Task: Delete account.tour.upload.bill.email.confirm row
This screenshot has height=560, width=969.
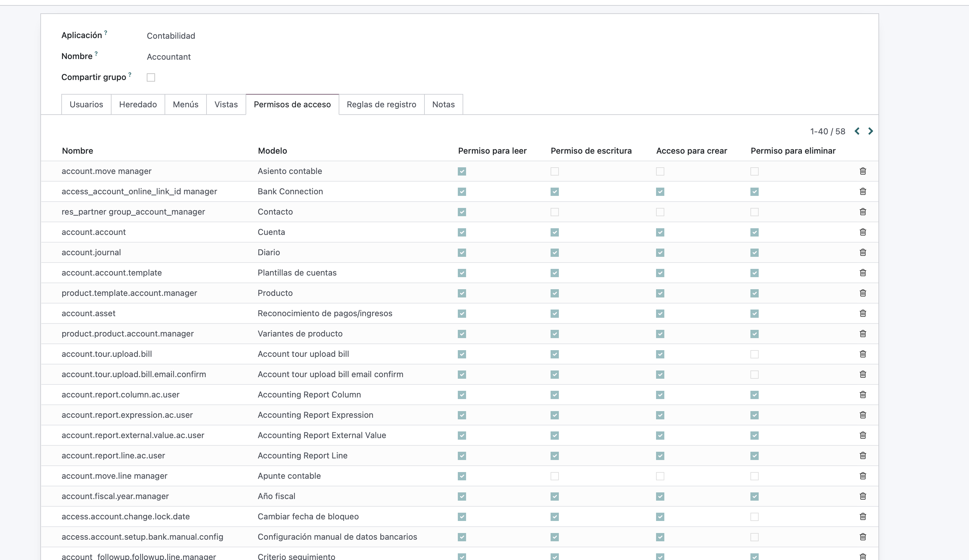Action: (863, 374)
